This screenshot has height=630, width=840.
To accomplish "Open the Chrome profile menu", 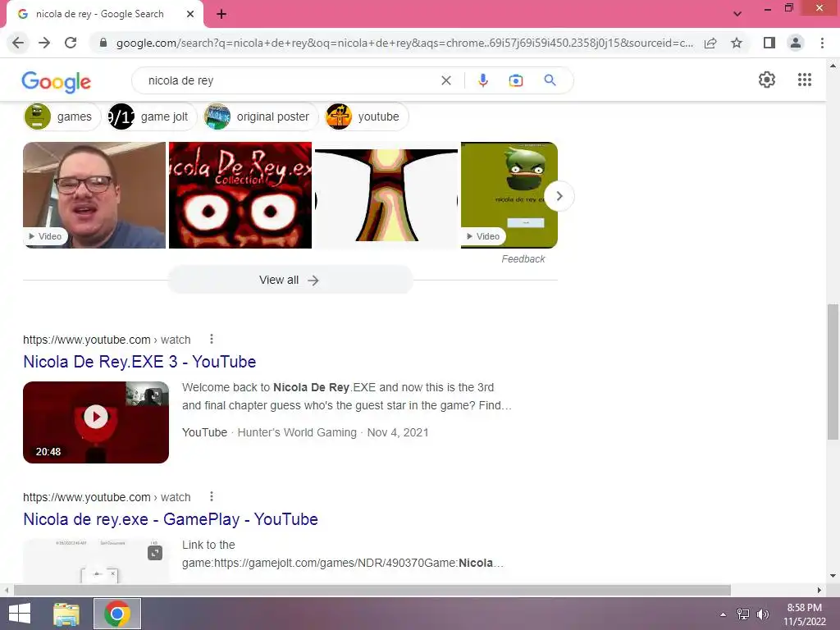I will click(796, 43).
